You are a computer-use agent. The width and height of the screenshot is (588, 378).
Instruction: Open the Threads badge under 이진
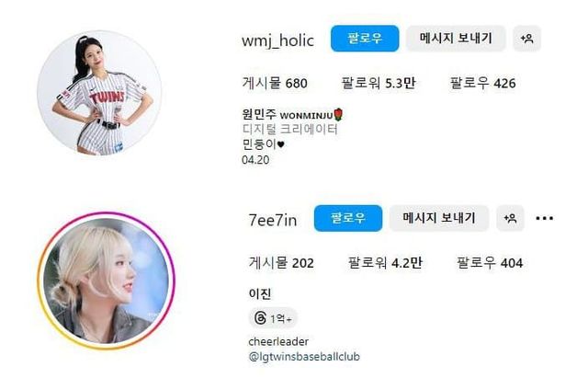point(273,318)
